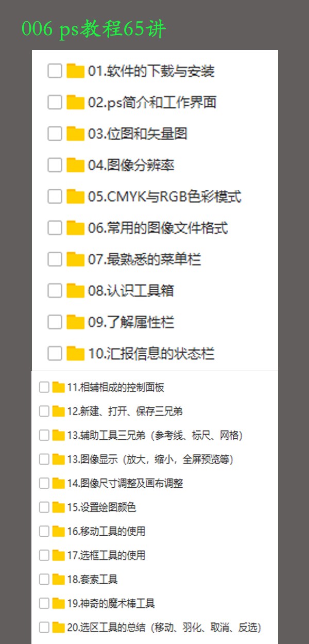
Task: Tick the checkbox for 15.设置绘图颜色
Action: [x=44, y=507]
